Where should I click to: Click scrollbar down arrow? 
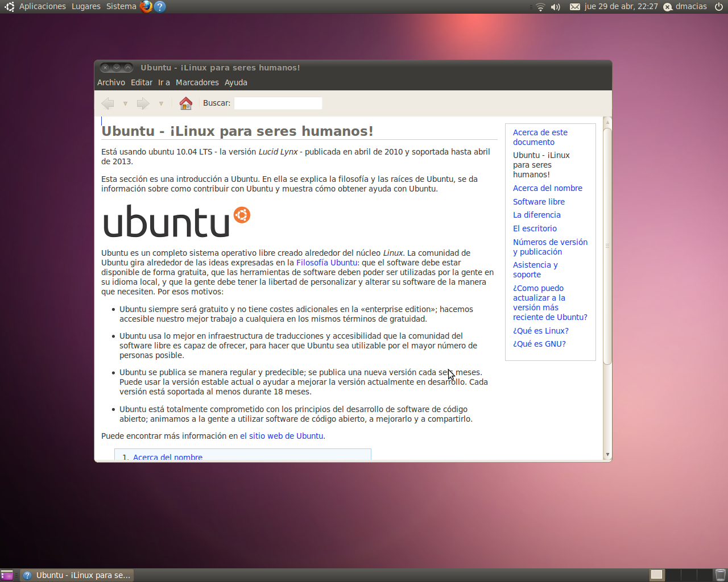(x=607, y=455)
